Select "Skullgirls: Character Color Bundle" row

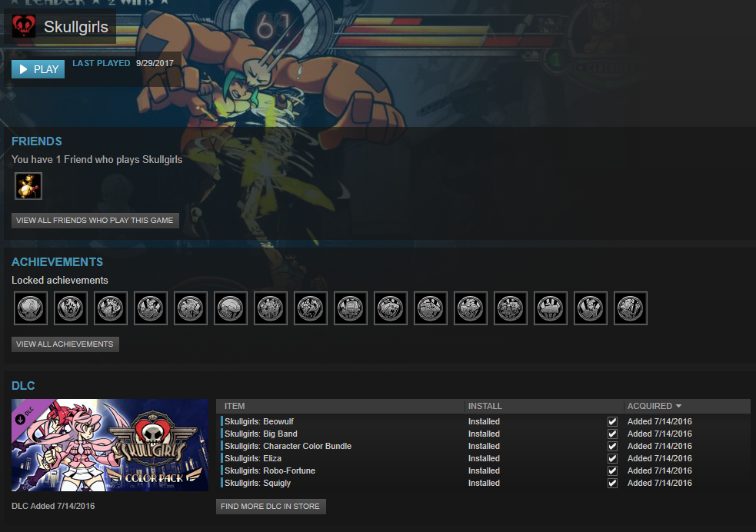point(484,446)
